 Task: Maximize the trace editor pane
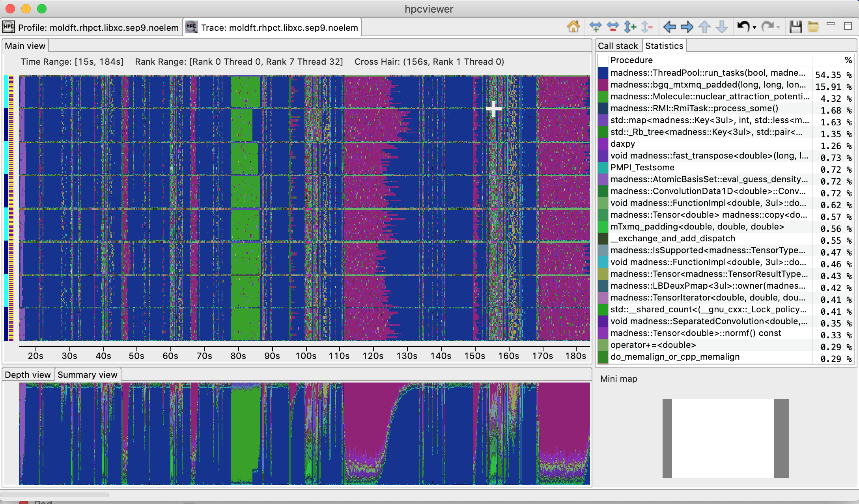[x=848, y=26]
